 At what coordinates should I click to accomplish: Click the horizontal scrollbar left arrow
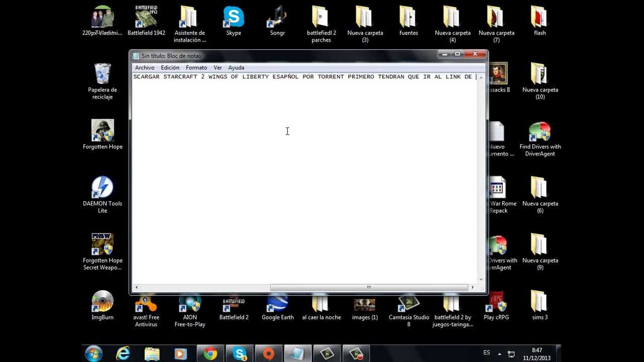click(136, 288)
